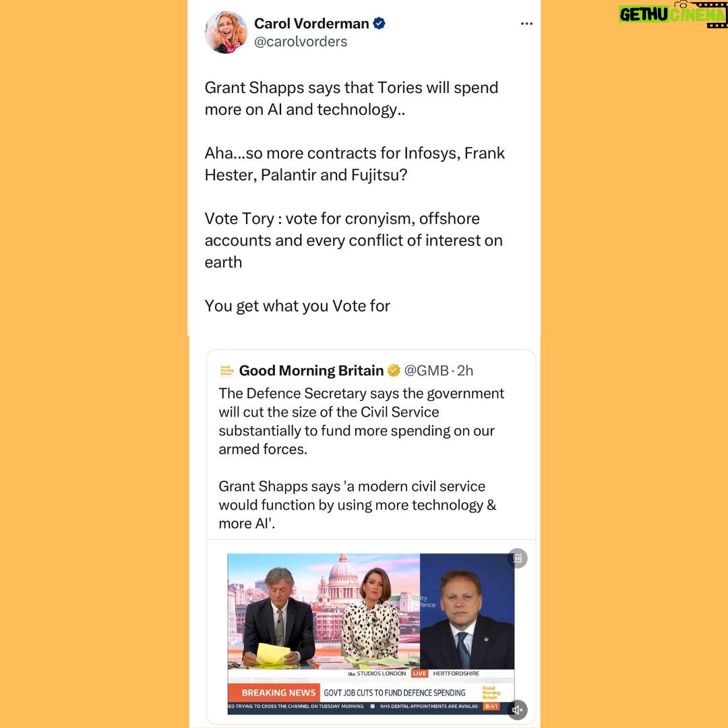Open the @carolvorders handle link
Image resolution: width=728 pixels, height=728 pixels.
point(301,42)
